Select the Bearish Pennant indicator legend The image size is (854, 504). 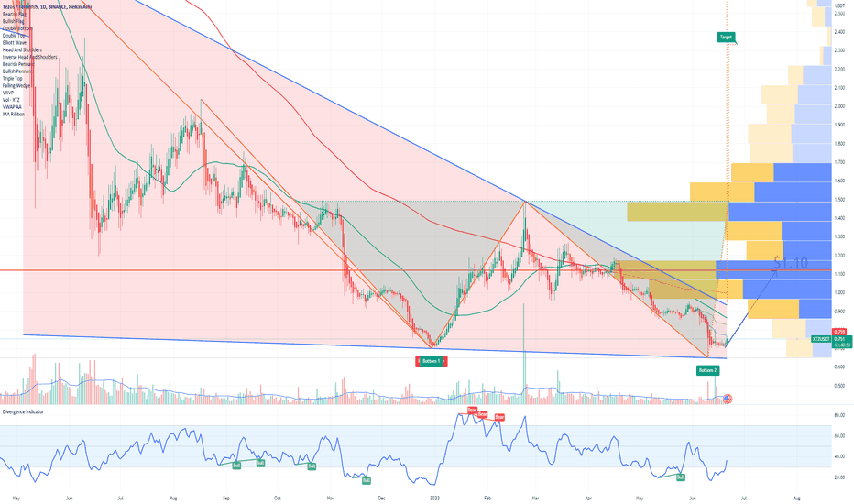click(x=18, y=64)
